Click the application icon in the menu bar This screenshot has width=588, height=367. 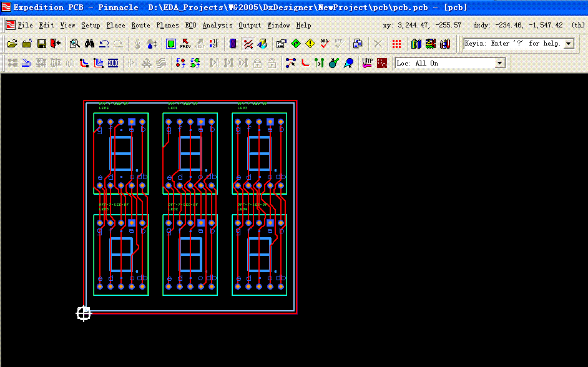pyautogui.click(x=11, y=25)
